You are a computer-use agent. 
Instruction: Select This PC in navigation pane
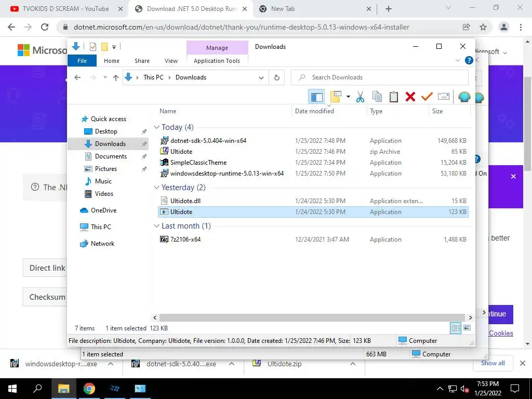[101, 227]
